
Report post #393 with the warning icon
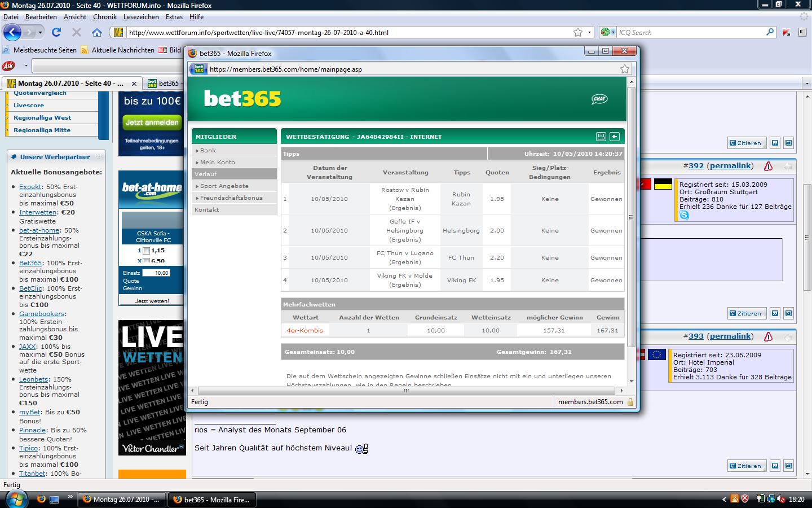[768, 336]
